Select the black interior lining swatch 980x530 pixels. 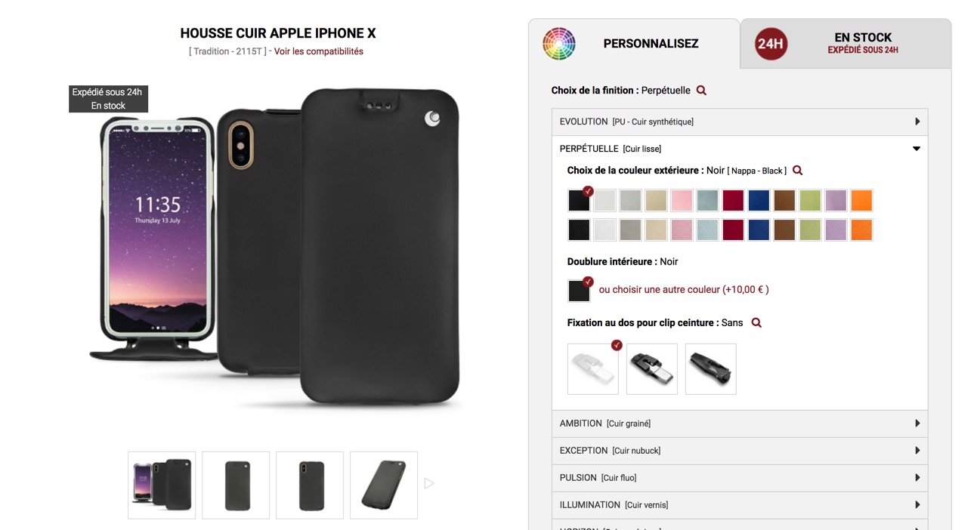(x=579, y=291)
